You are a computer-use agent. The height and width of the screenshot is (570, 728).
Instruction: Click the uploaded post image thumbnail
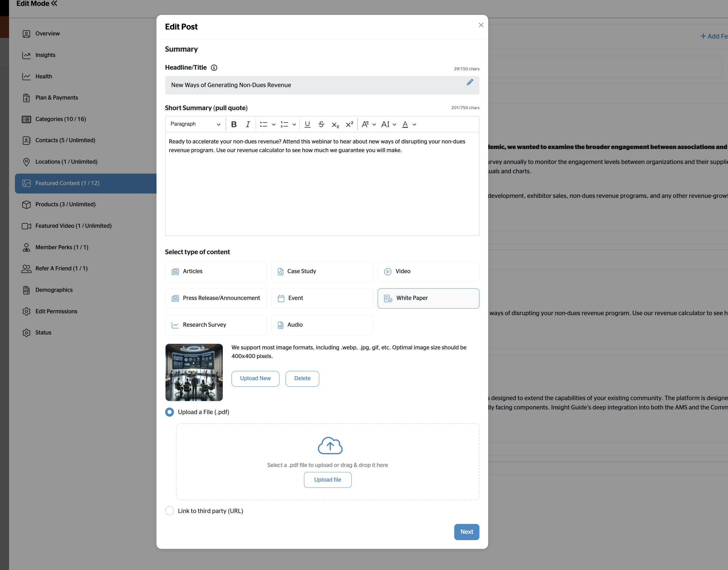tap(194, 372)
